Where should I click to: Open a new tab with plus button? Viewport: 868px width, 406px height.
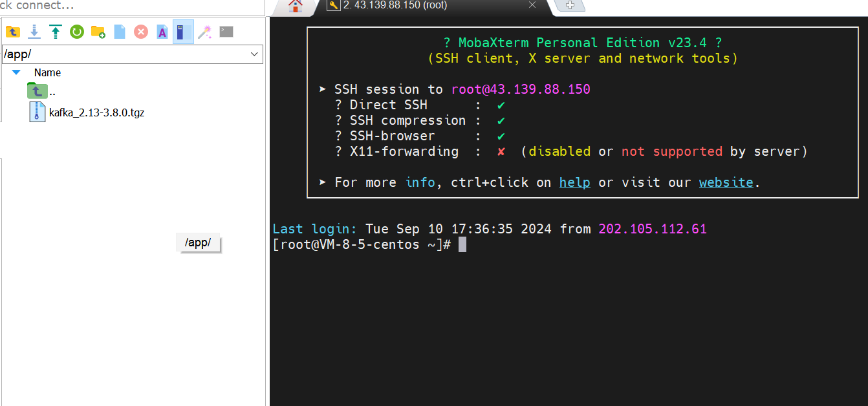[x=570, y=5]
